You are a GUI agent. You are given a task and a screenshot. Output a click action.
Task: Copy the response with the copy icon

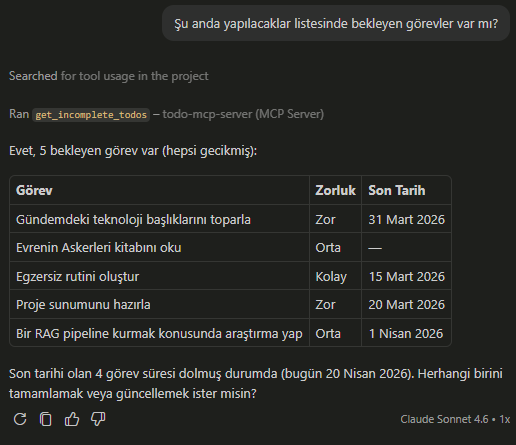click(46, 419)
